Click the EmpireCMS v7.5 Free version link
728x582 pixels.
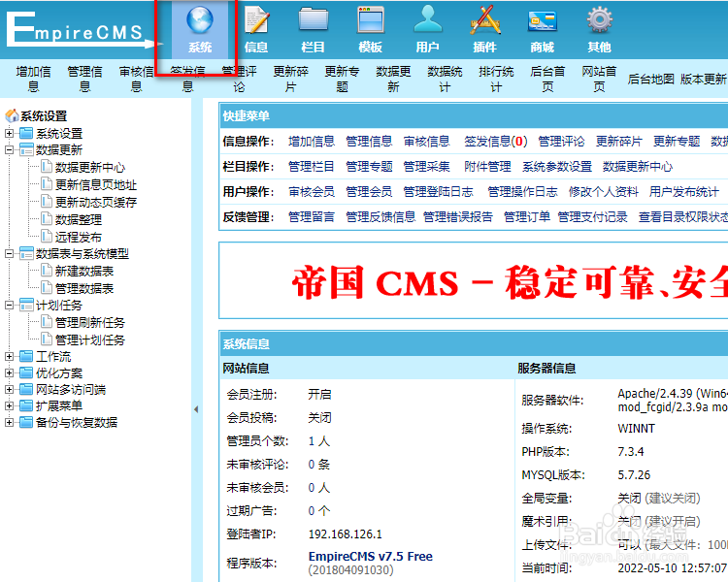coord(371,556)
